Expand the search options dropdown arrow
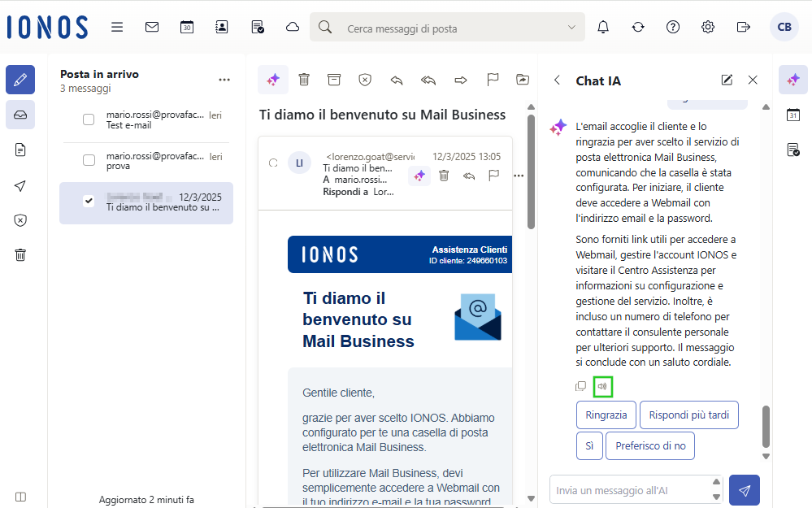Screen dimensions: 812x508 tap(571, 28)
